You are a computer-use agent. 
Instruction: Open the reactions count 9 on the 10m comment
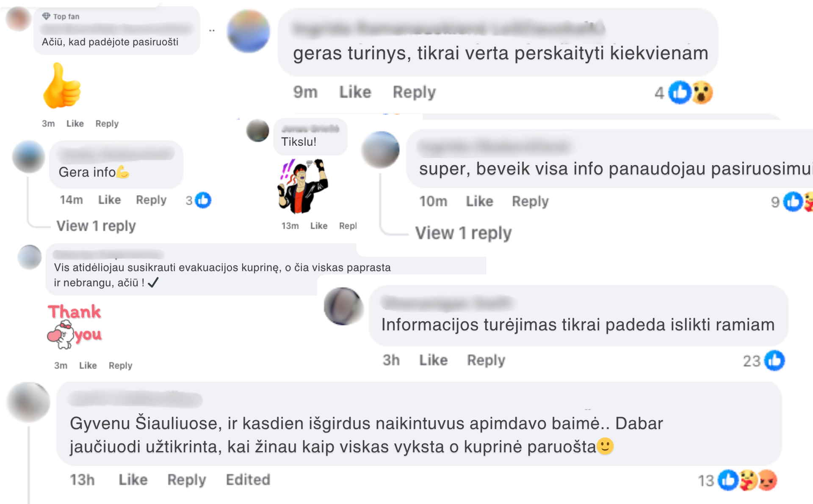click(x=775, y=202)
